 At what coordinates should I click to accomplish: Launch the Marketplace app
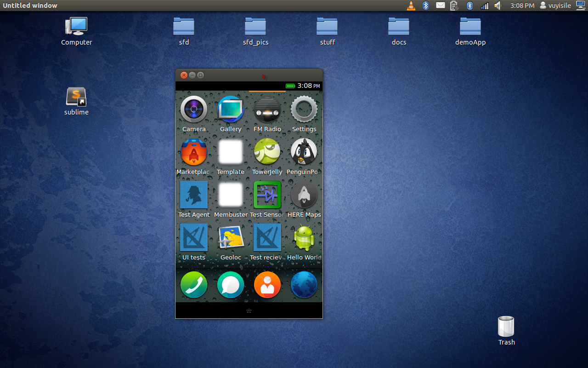tap(194, 152)
